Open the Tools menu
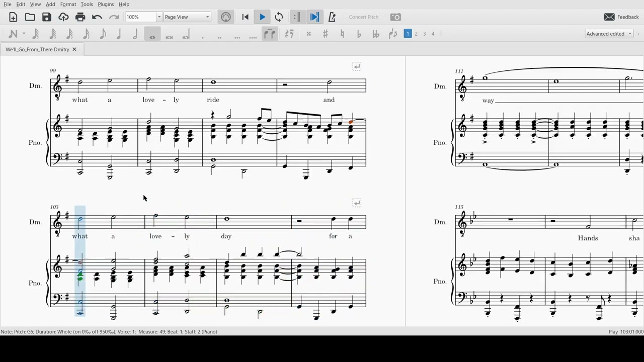This screenshot has width=644, height=362. (x=87, y=4)
